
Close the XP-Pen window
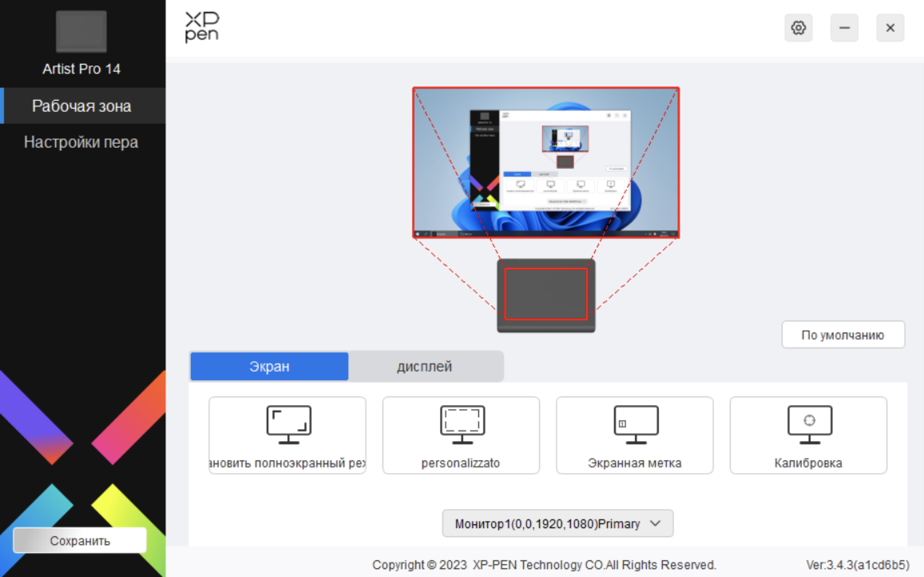890,28
